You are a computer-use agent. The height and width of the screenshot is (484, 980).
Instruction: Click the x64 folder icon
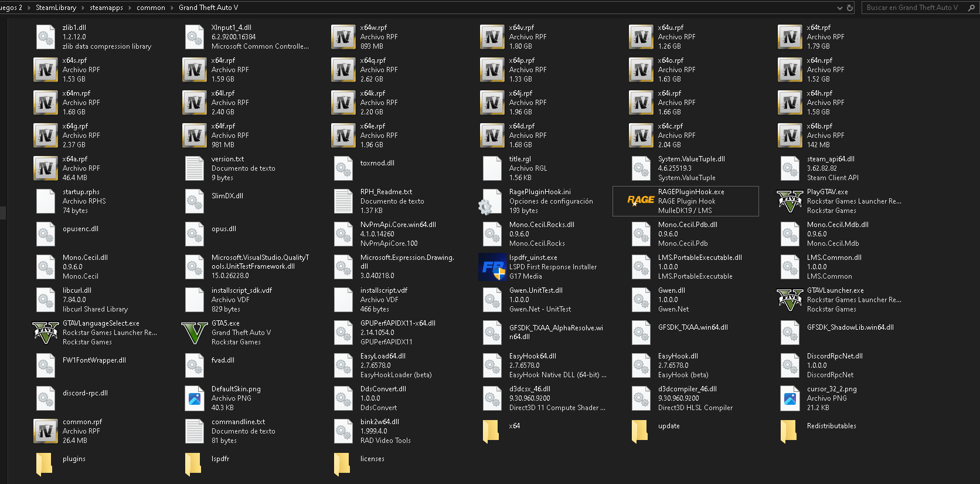(x=491, y=431)
